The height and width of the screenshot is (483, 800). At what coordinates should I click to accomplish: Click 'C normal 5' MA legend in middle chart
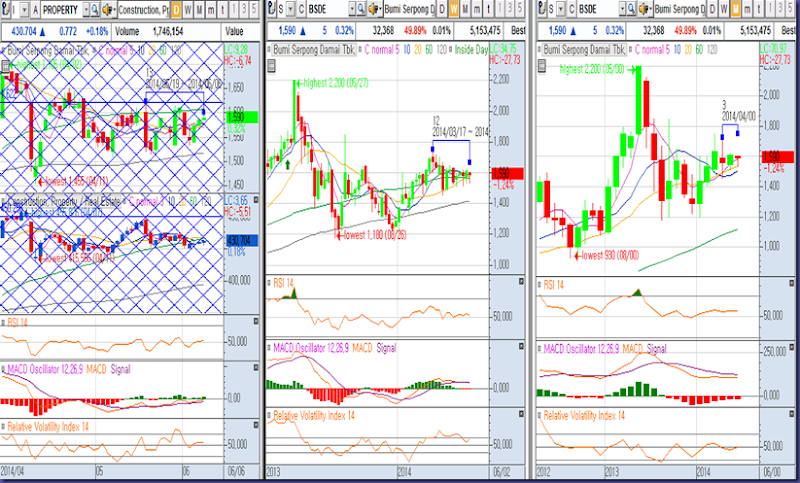point(382,49)
